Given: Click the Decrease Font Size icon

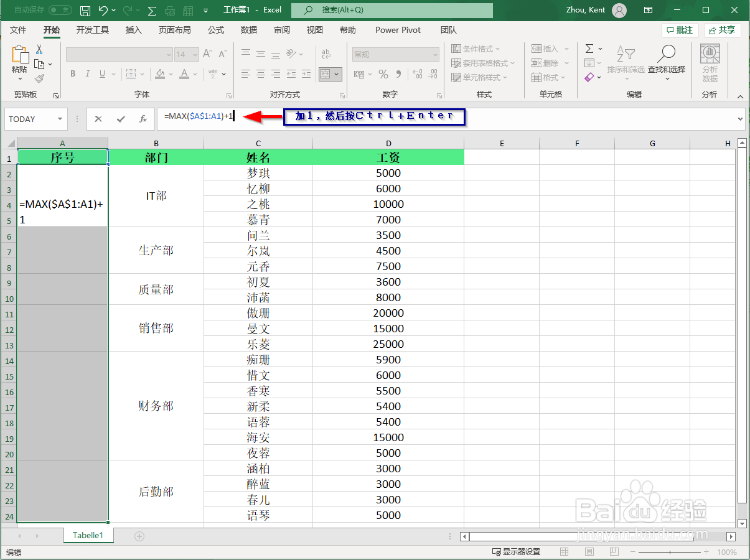Looking at the screenshot, I should coord(223,55).
